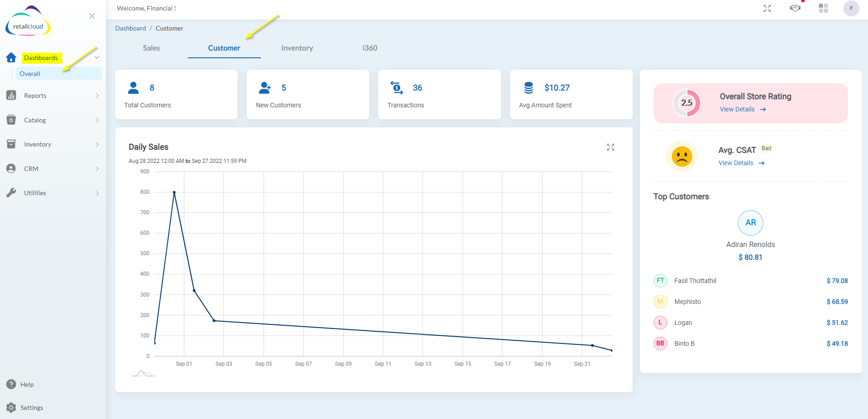Expand the Daily Sales chart fullscreen

point(610,147)
